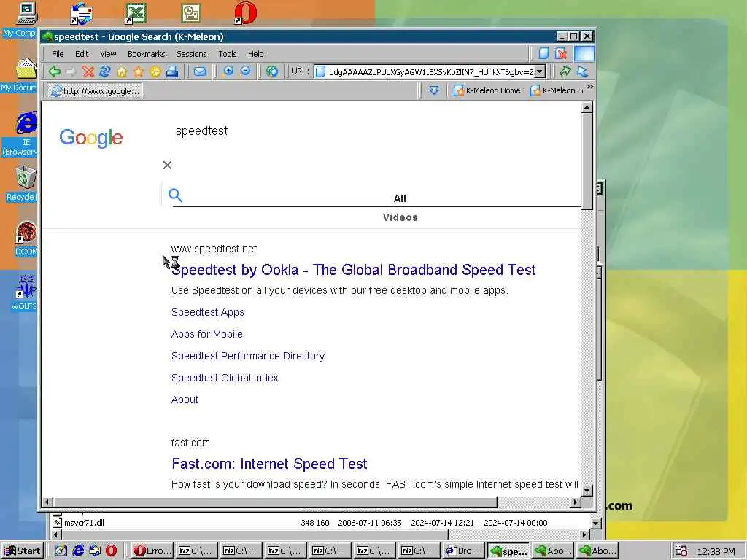
Task: Open the Fast.com: Internet Speed Test link
Action: (269, 464)
